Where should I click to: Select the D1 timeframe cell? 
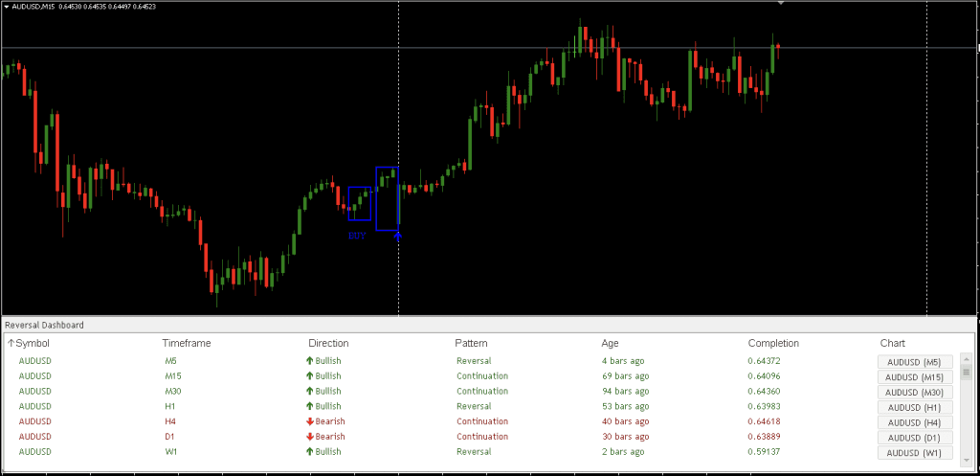(170, 437)
